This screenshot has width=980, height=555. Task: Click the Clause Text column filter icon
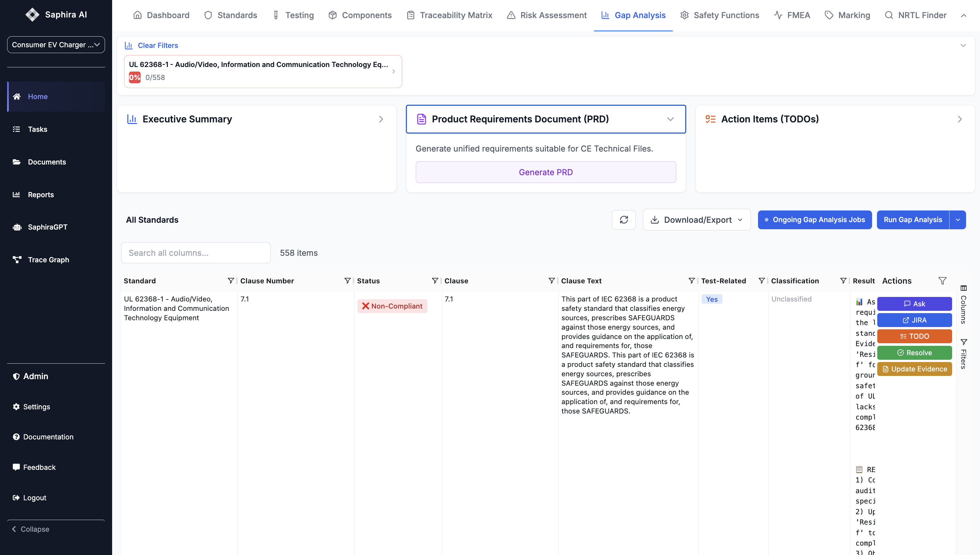[691, 280]
